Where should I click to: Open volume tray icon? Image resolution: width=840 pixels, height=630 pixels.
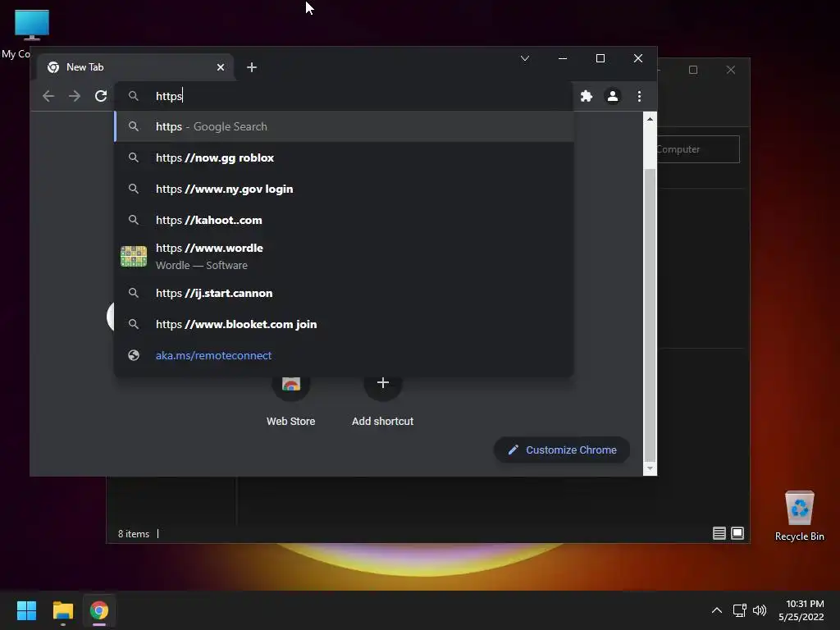coord(759,610)
